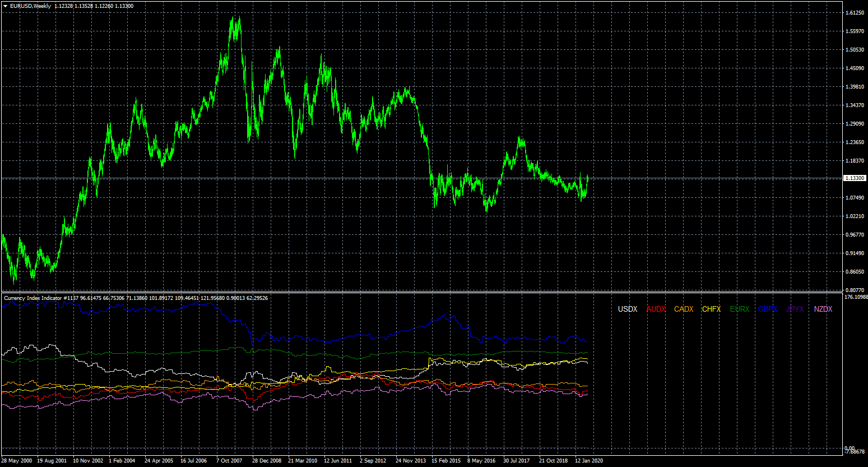Click the 21 Oct 2018 date label
This screenshot has height=467, width=868.
(x=554, y=461)
